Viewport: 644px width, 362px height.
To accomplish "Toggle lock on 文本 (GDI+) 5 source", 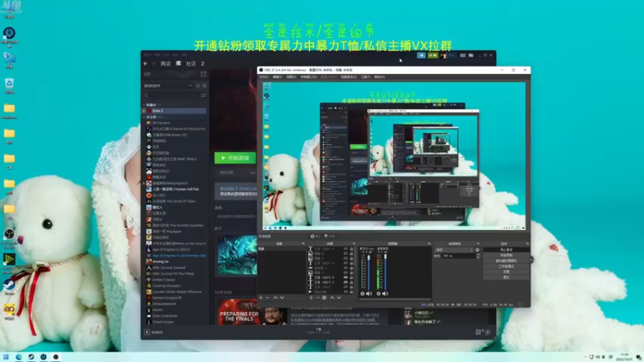I will click(351, 278).
